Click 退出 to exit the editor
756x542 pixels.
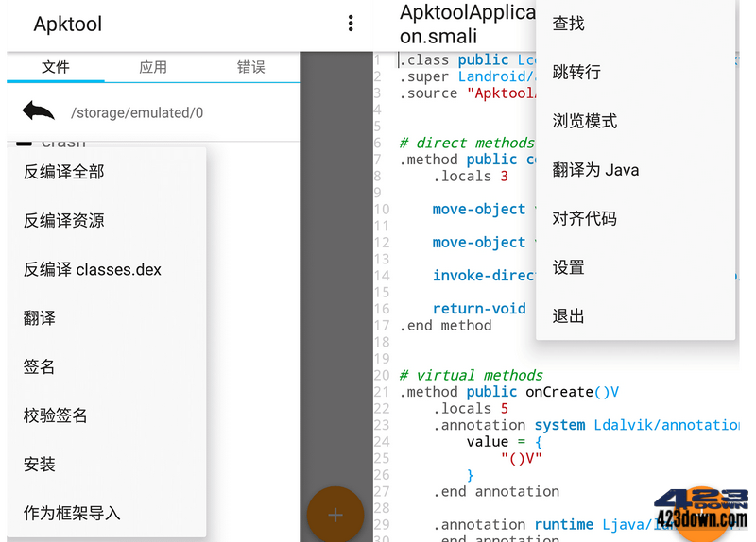coord(569,316)
